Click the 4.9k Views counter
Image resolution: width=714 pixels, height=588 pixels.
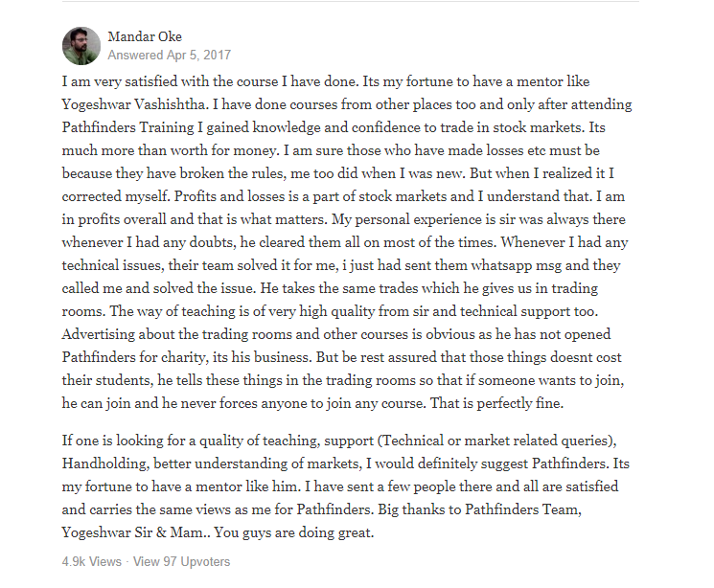(92, 561)
